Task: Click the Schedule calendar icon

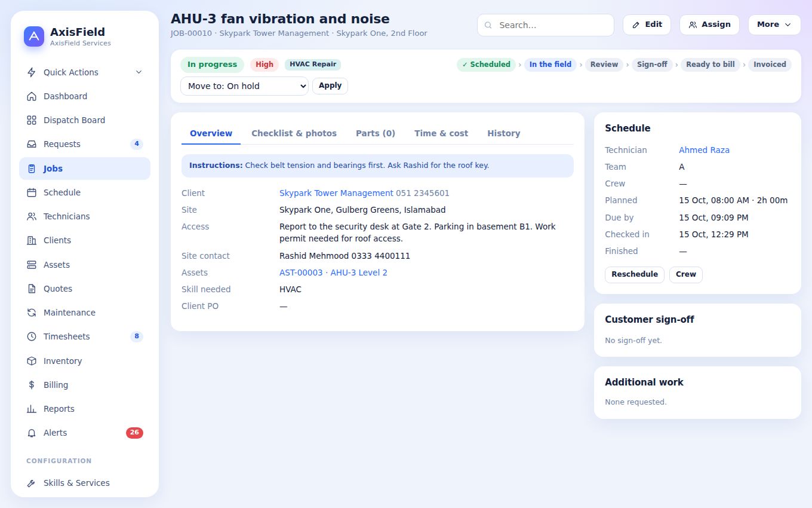Action: click(32, 192)
